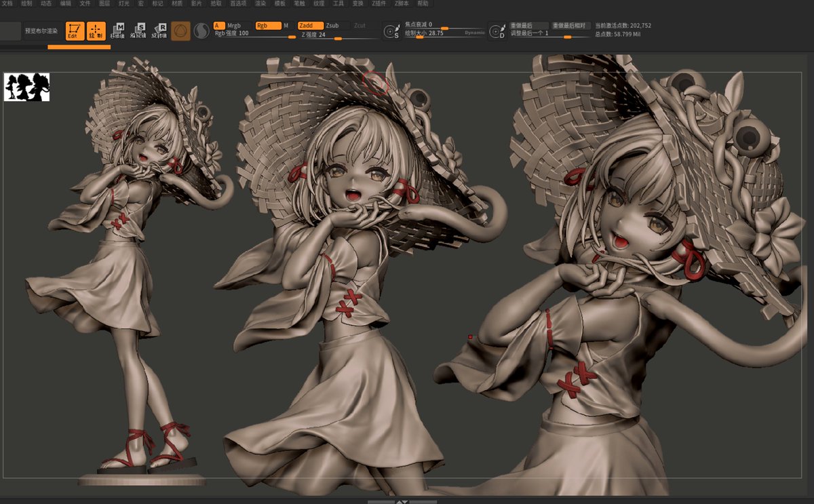Activate Edit mode on the top shelf
Image resolution: width=814 pixels, height=504 pixels.
pos(75,31)
